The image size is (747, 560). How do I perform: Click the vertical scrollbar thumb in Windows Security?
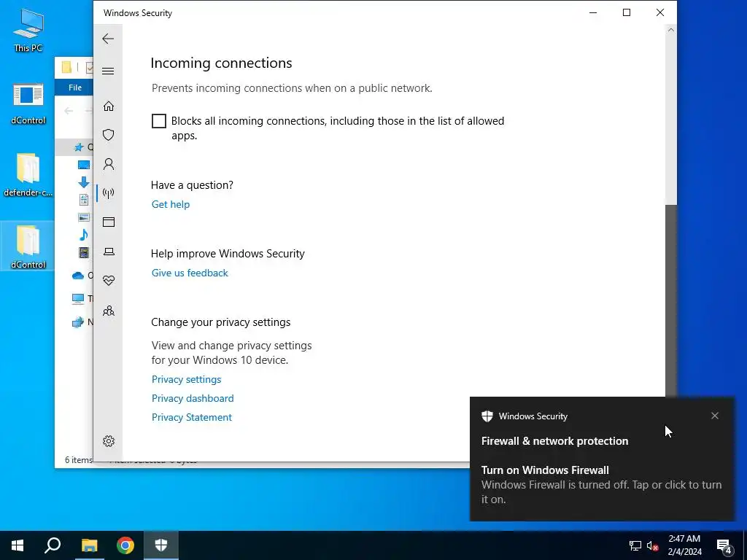[x=671, y=300]
